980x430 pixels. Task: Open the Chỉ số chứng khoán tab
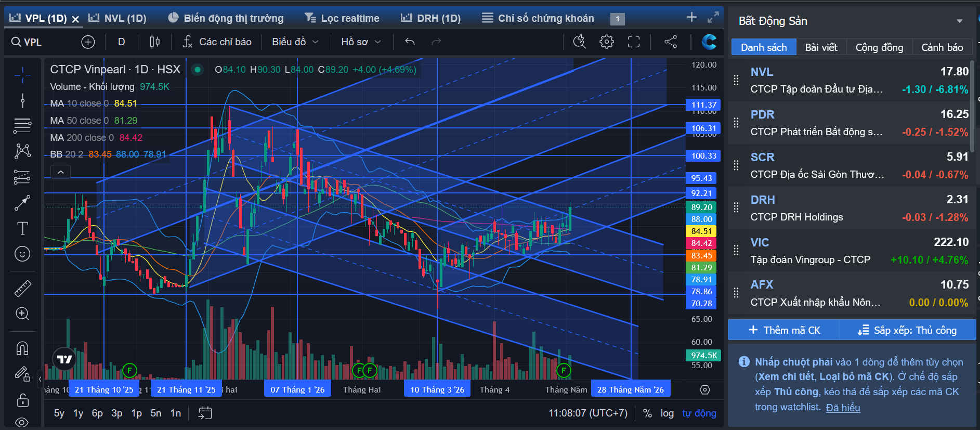[x=538, y=18]
